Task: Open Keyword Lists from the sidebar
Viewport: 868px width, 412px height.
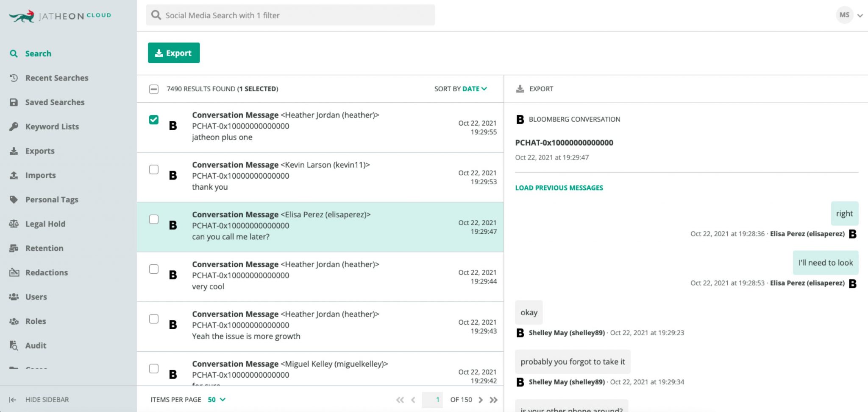Action: point(52,126)
